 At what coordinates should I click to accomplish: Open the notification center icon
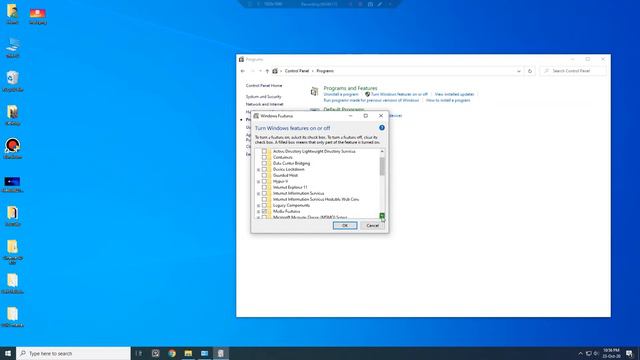[629, 353]
